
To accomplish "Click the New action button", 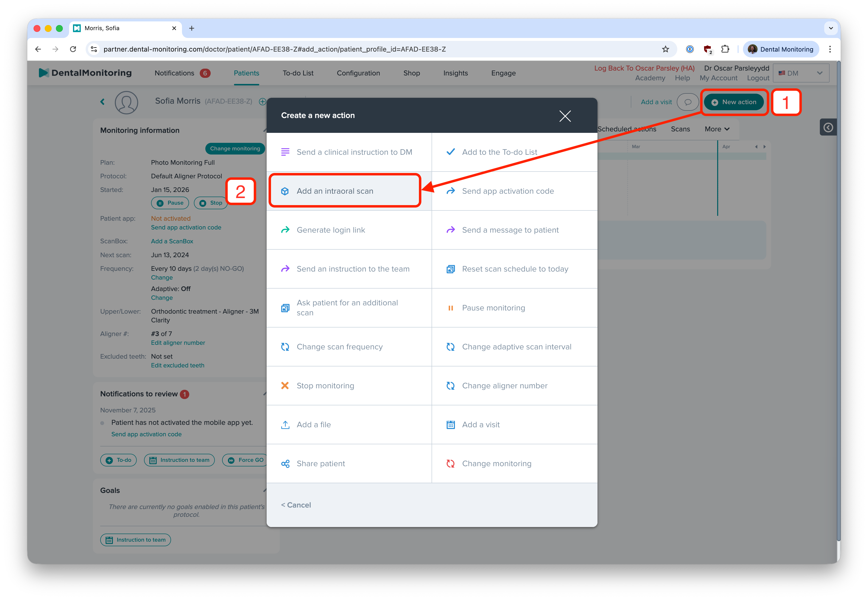I will pos(733,102).
